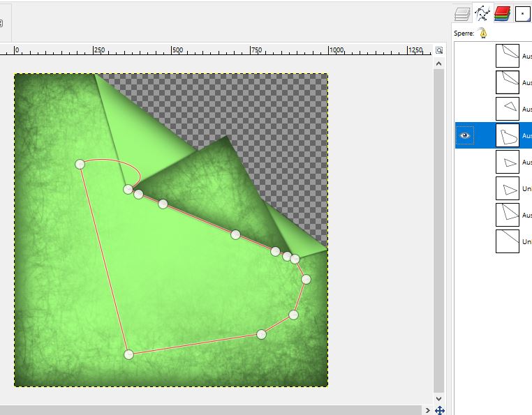Hide the selected path's eye icon
This screenshot has height=415, width=532.
pos(465,135)
